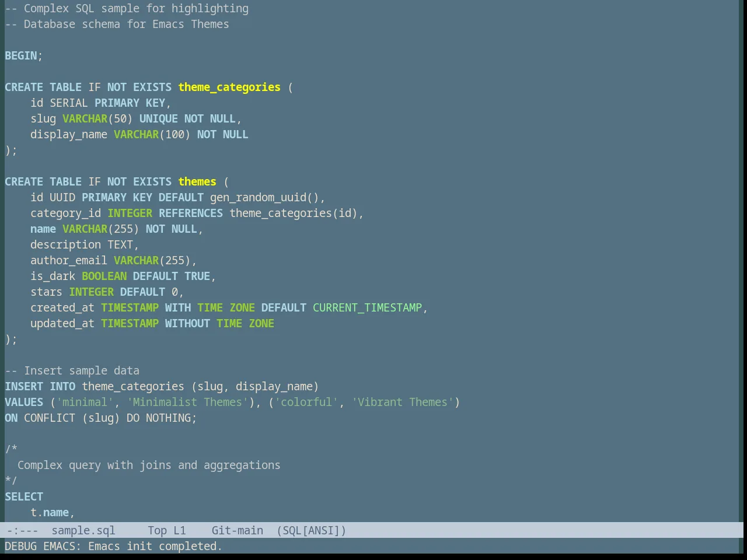Screen dimensions: 747x560
Task: Click gen_random_uuid() function call
Action: pos(264,198)
